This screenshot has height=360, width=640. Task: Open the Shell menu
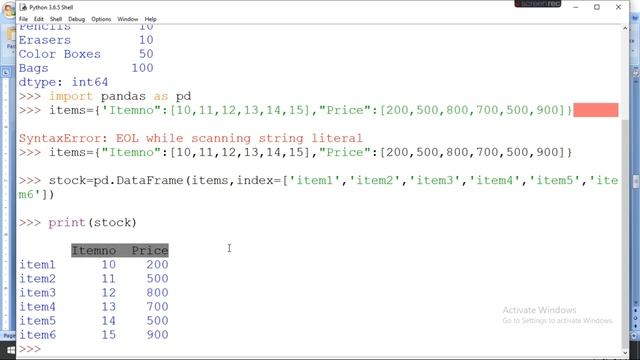tap(56, 19)
